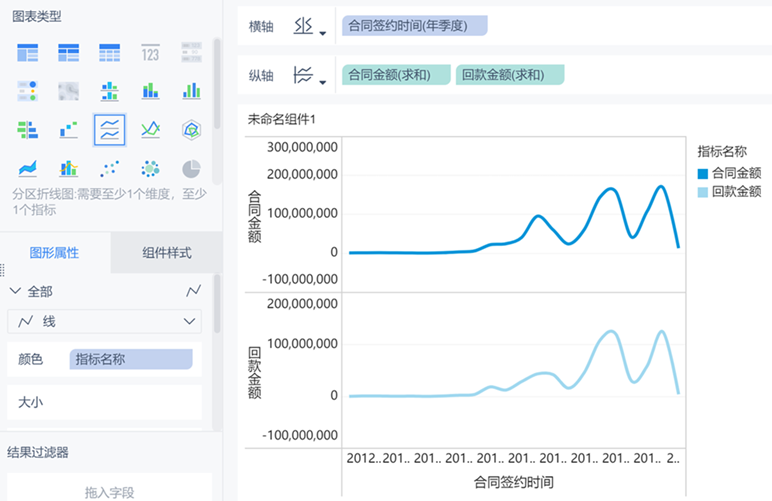Open the 横轴 axis options dropdown
This screenshot has height=501, width=772.
pos(309,28)
